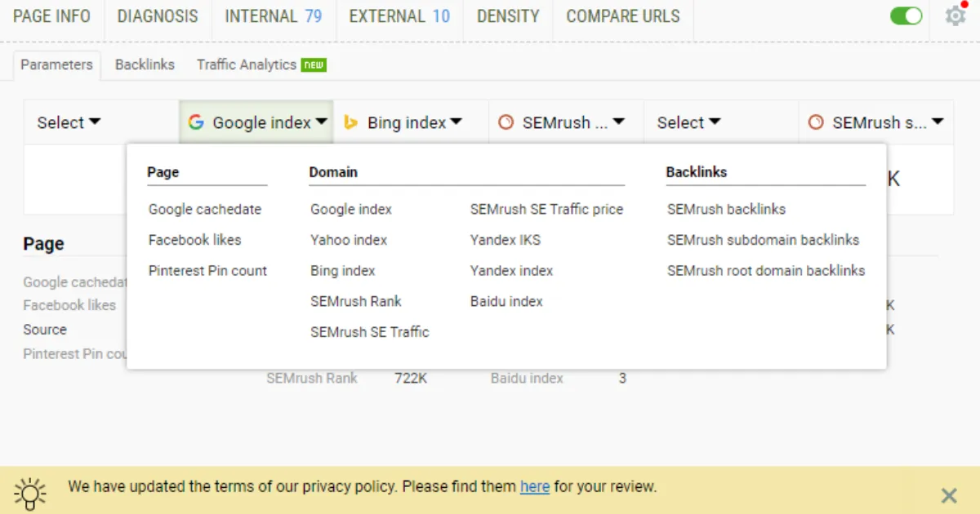Select the Parameters sub-tab
Image resolution: width=980 pixels, height=514 pixels.
coord(57,64)
